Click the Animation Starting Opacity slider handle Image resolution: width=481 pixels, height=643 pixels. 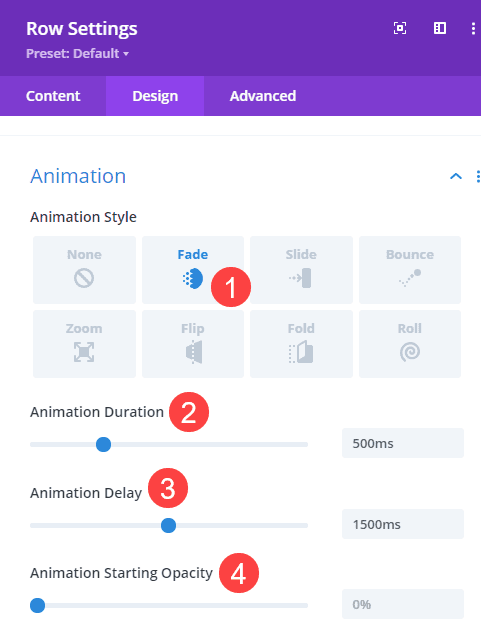pyautogui.click(x=37, y=605)
